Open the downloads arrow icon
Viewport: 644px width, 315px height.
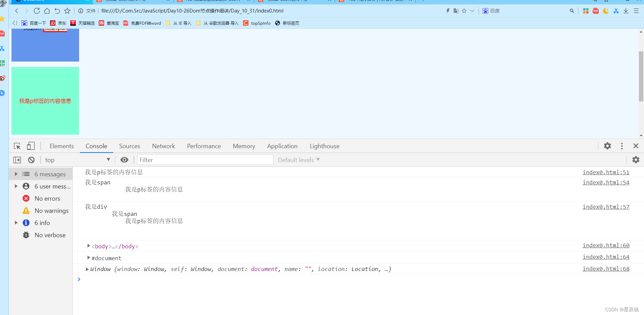coord(626,11)
